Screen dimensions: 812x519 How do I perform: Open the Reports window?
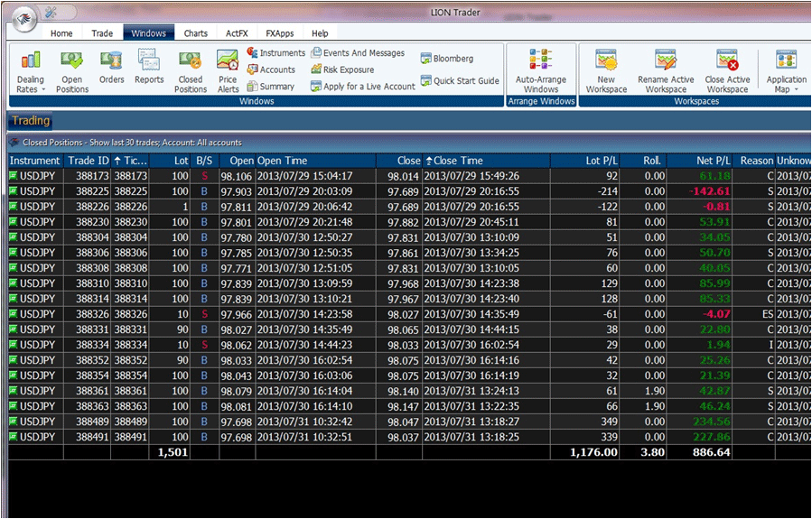(x=149, y=68)
